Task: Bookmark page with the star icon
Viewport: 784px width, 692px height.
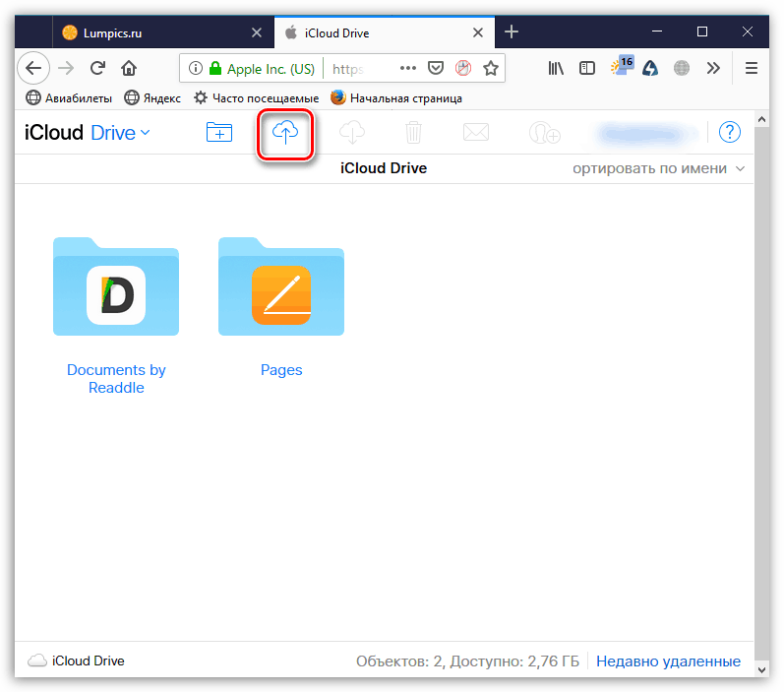Action: 491,68
